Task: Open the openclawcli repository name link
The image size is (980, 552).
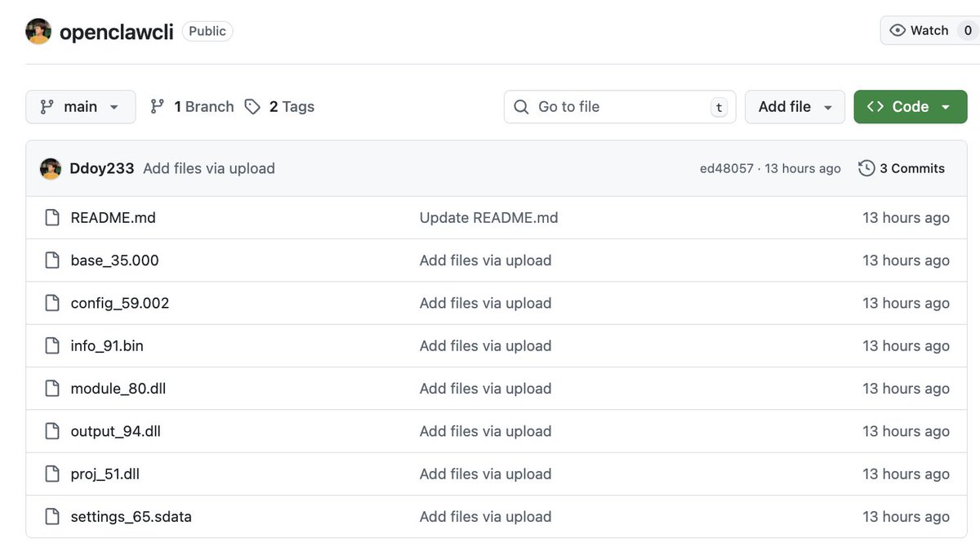Action: (117, 32)
